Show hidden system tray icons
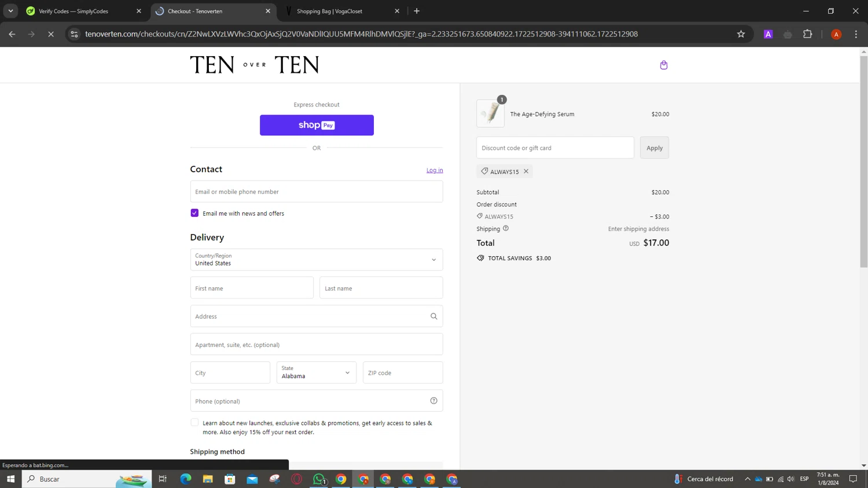868x488 pixels. click(x=747, y=479)
